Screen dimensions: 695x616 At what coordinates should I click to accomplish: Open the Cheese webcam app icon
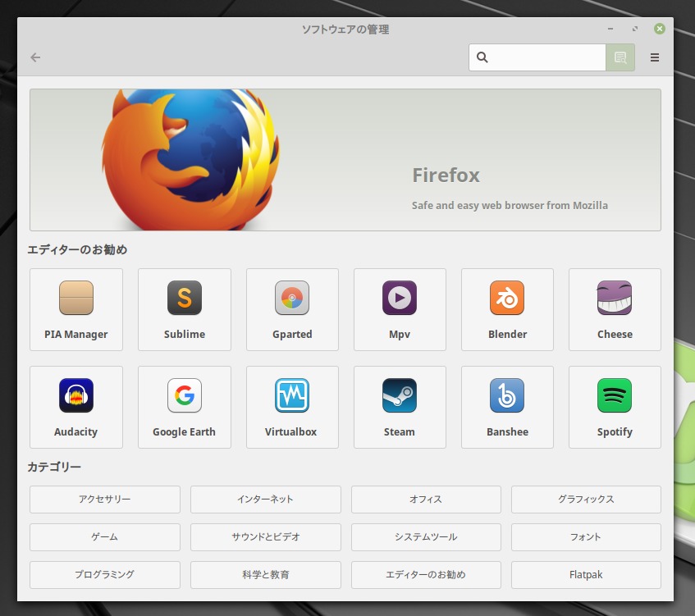coord(615,298)
